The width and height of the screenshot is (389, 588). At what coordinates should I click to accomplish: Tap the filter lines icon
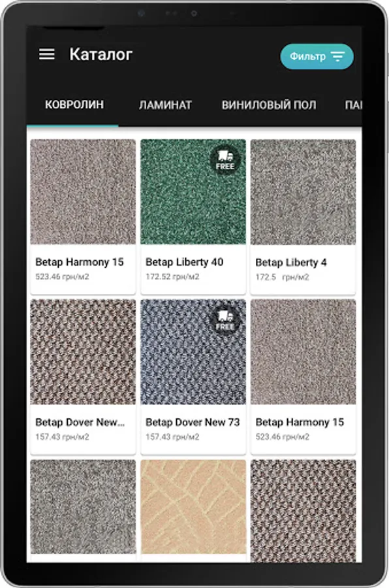pyautogui.click(x=337, y=57)
